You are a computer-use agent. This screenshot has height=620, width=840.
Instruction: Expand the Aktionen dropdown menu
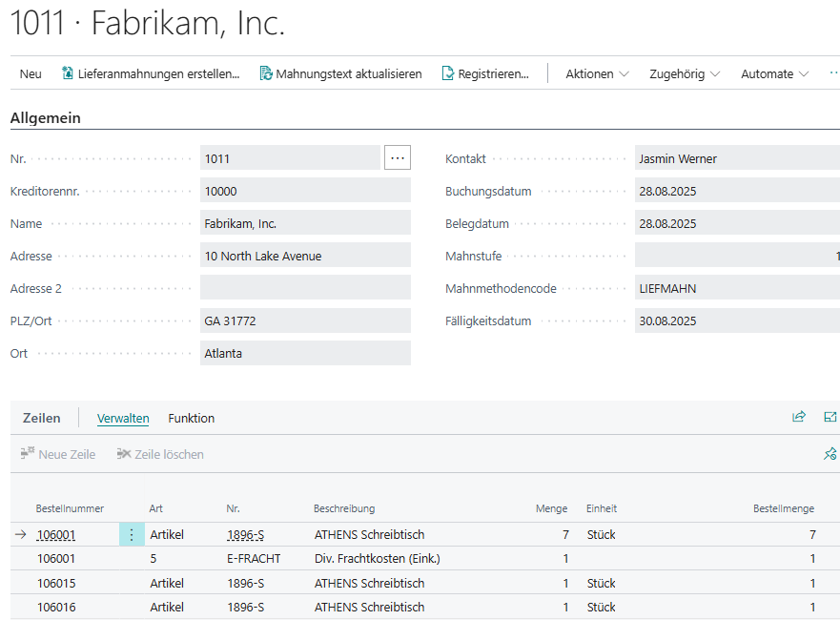(x=597, y=73)
